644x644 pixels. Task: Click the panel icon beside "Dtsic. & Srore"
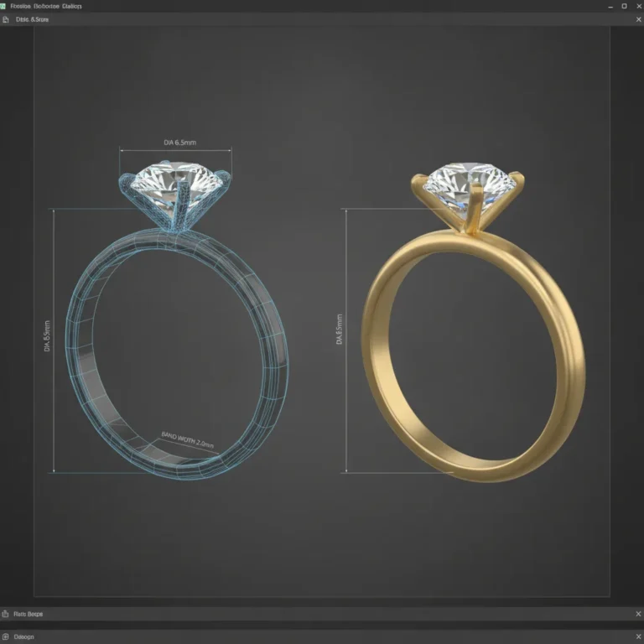(5, 19)
